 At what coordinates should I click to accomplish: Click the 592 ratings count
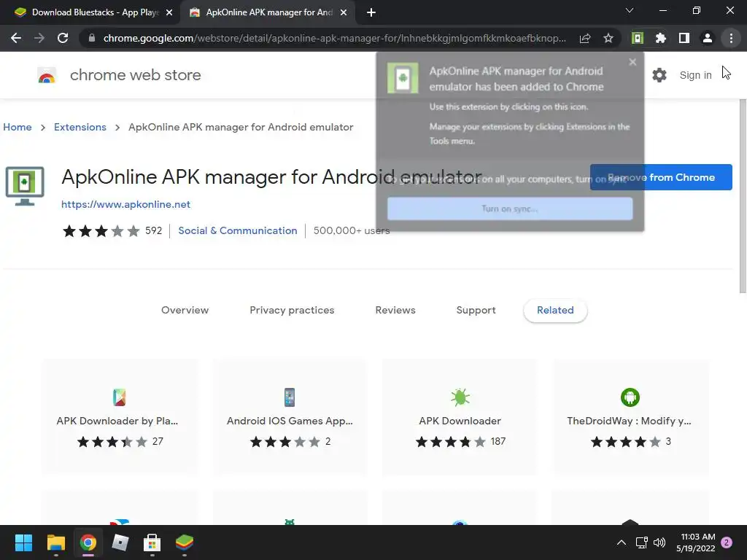[153, 230]
